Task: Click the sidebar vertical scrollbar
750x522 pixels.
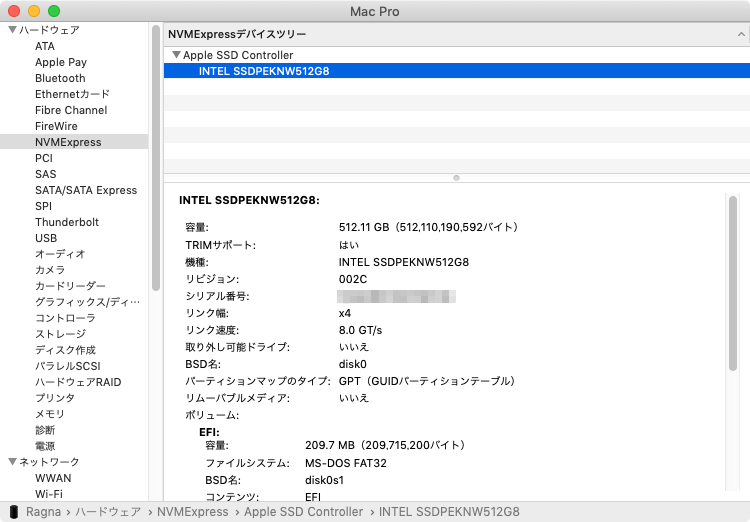Action: tap(156, 158)
